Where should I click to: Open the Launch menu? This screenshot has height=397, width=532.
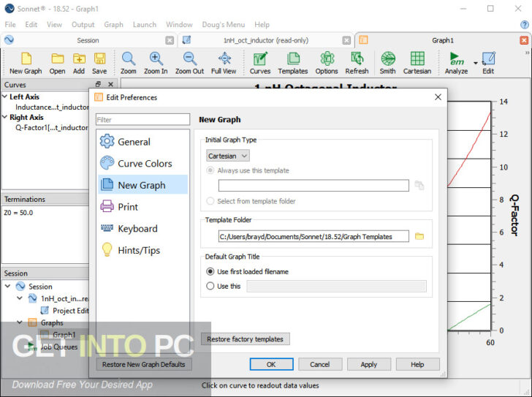[x=145, y=24]
